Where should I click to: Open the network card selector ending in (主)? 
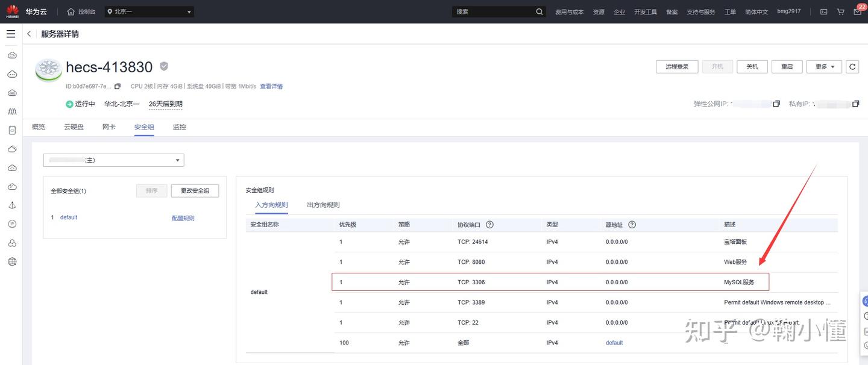pyautogui.click(x=113, y=160)
